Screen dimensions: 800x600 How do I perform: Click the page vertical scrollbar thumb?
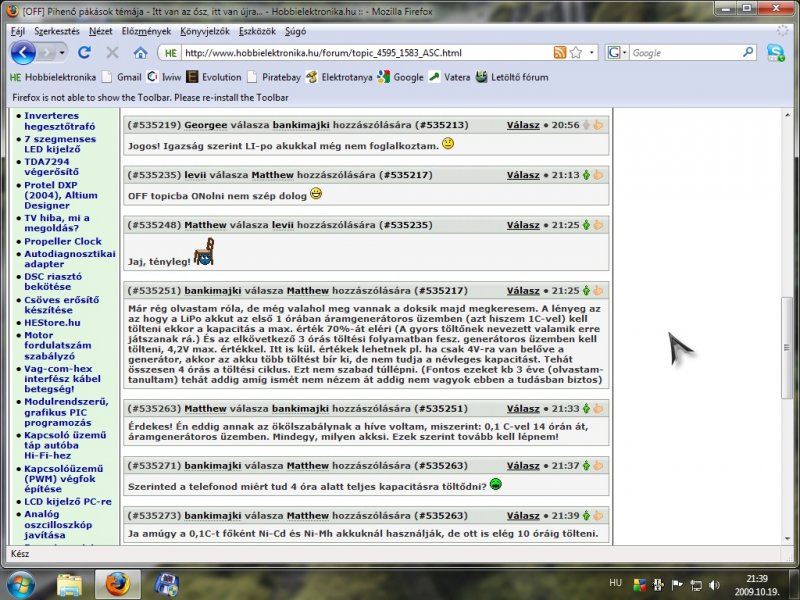click(787, 347)
